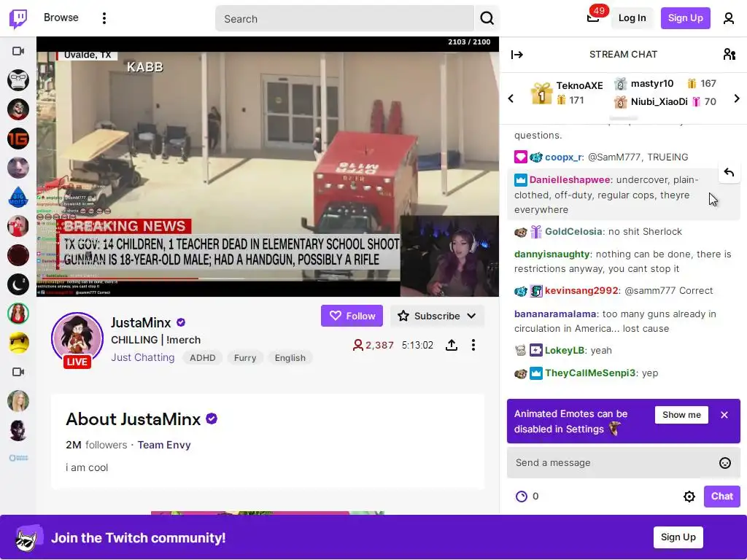Click dannyisnaughty's chat username
The image size is (747, 560).
coord(551,254)
